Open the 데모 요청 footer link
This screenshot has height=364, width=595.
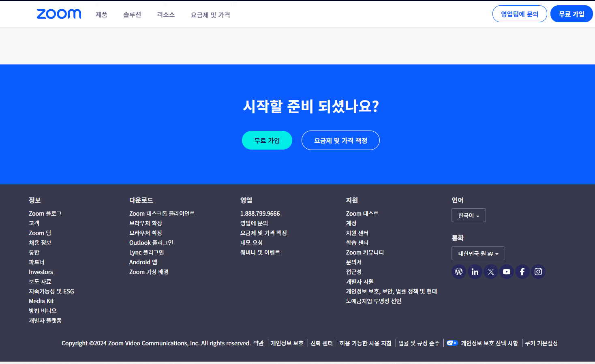(x=251, y=242)
